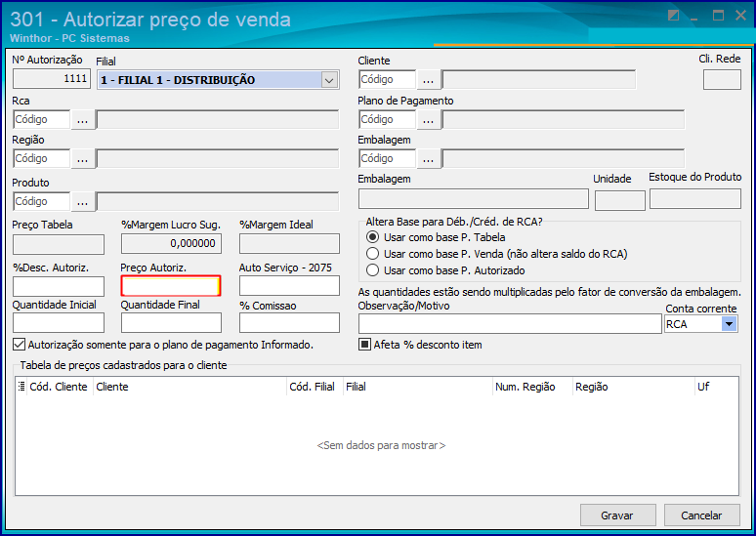Click the %Desc. Autoriz. field
The image size is (756, 536).
point(59,286)
